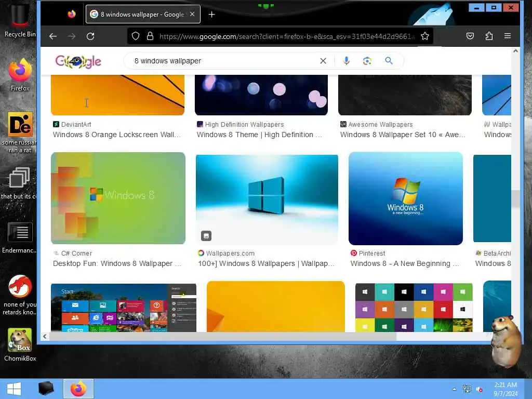The width and height of the screenshot is (532, 399).
Task: Open the colorful logo grid thumbnail
Action: [414, 308]
